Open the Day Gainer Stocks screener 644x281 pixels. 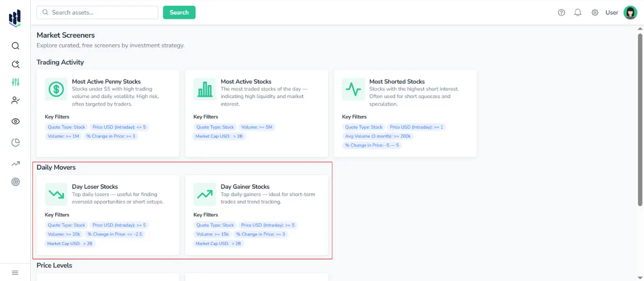pyautogui.click(x=245, y=186)
